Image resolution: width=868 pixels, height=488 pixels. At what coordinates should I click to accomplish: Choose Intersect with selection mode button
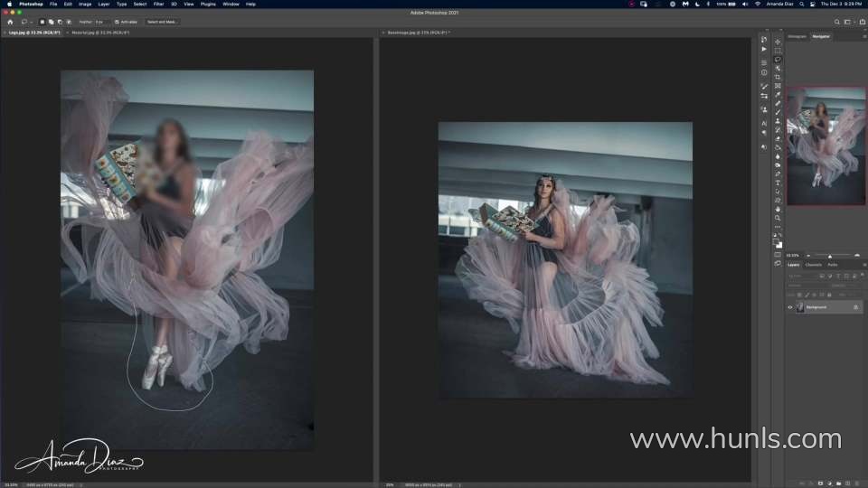coord(69,22)
